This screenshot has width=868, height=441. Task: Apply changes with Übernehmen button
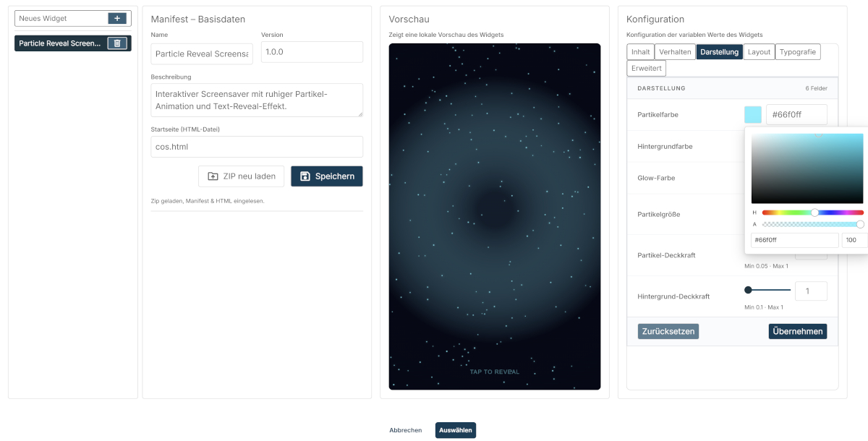tap(797, 331)
